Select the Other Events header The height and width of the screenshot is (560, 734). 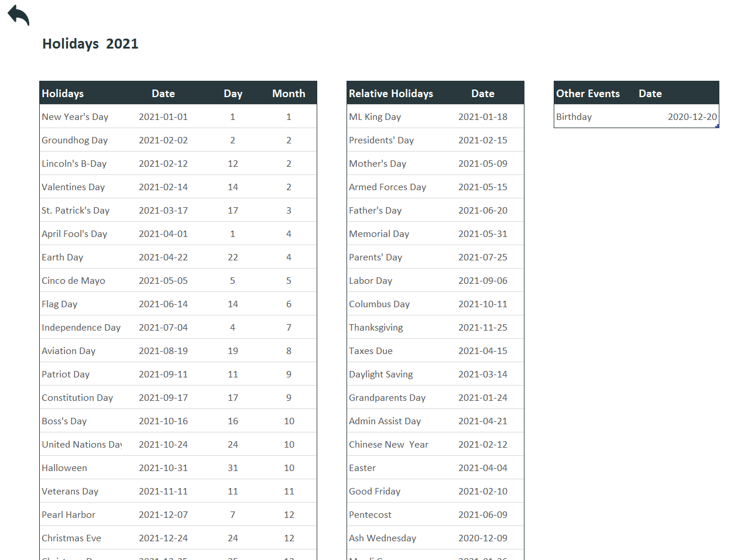(x=588, y=94)
